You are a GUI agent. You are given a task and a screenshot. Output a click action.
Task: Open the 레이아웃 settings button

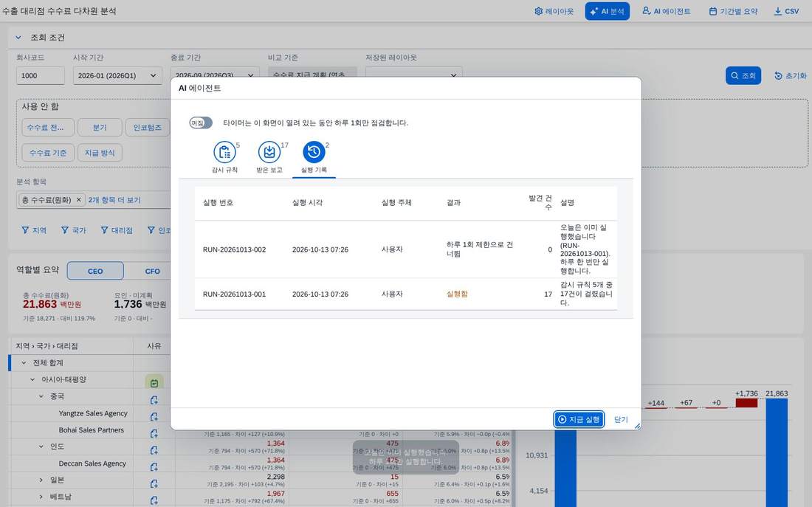554,11
